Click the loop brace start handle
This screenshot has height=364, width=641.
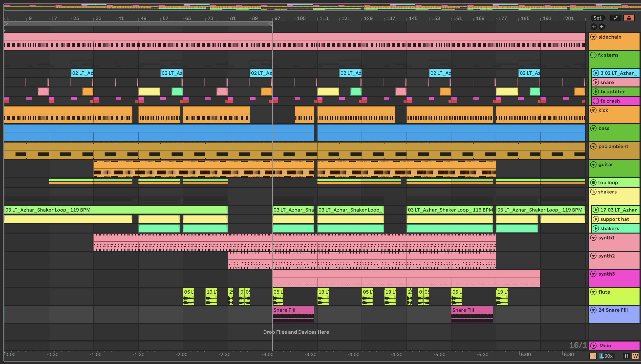tap(6, 24)
